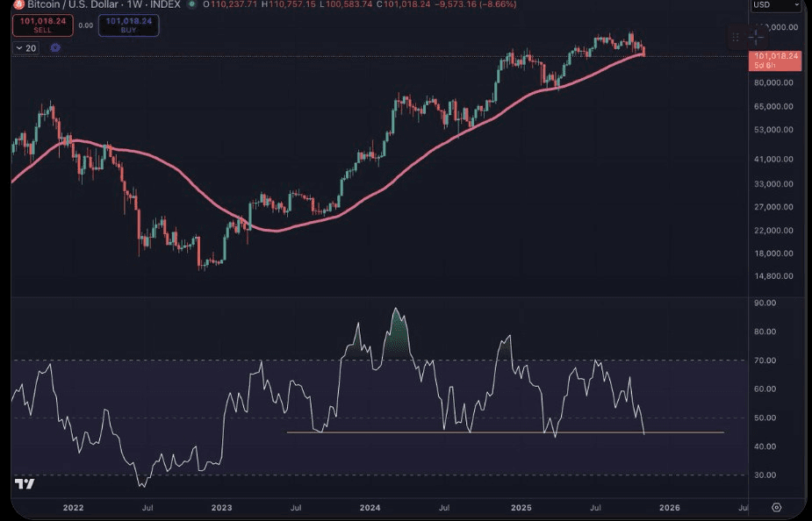Click the 2024 label on time axis
812x521 pixels.
click(x=370, y=507)
